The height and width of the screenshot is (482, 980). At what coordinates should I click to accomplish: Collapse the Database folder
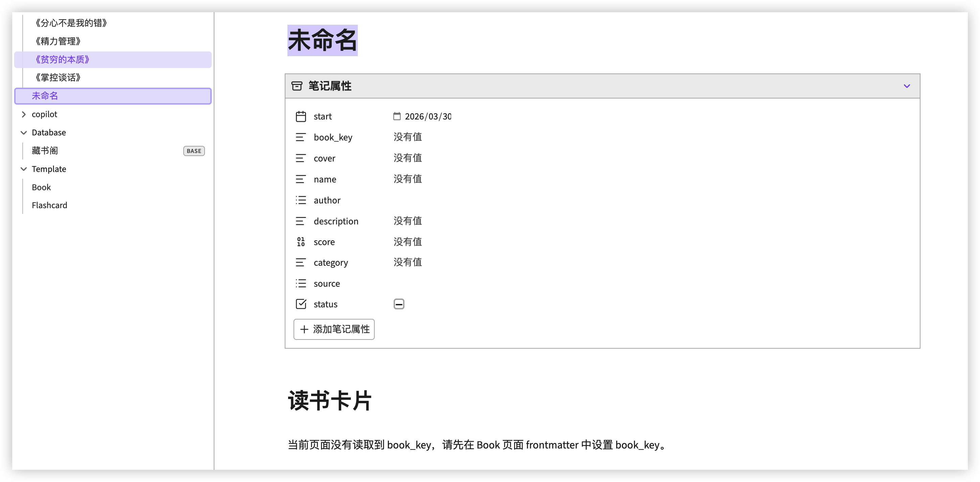coord(24,132)
